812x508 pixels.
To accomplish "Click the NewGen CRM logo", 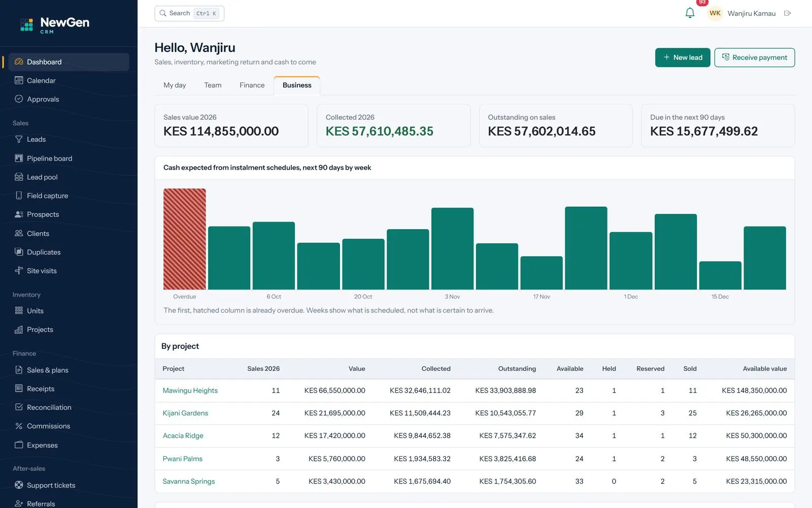I will click(x=55, y=24).
